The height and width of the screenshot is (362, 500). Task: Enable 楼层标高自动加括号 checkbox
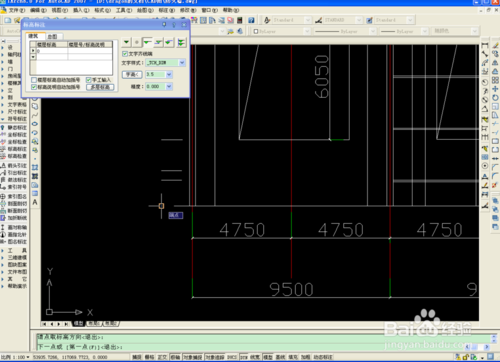tap(34, 80)
